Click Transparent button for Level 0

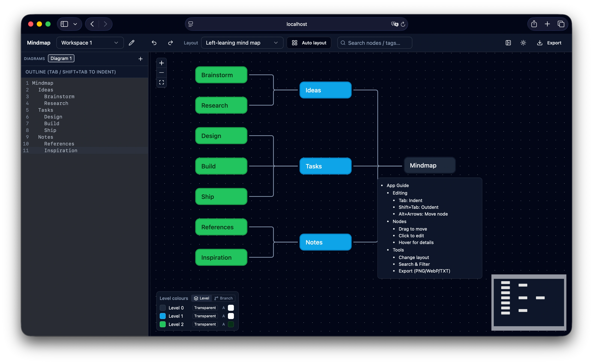coord(205,308)
